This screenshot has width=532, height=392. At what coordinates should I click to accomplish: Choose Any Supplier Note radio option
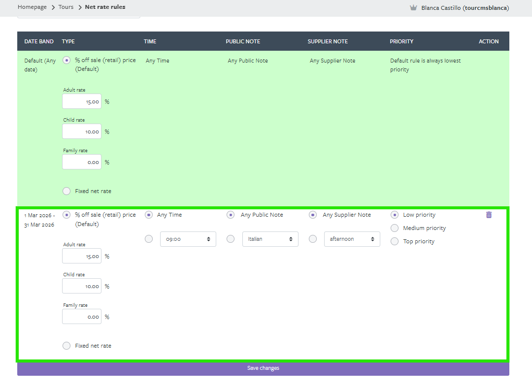pos(313,215)
